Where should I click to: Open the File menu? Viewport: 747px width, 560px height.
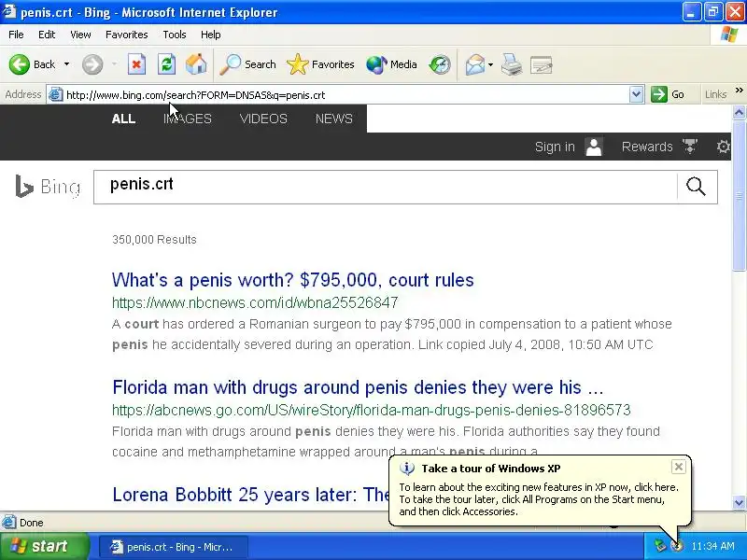(x=16, y=35)
